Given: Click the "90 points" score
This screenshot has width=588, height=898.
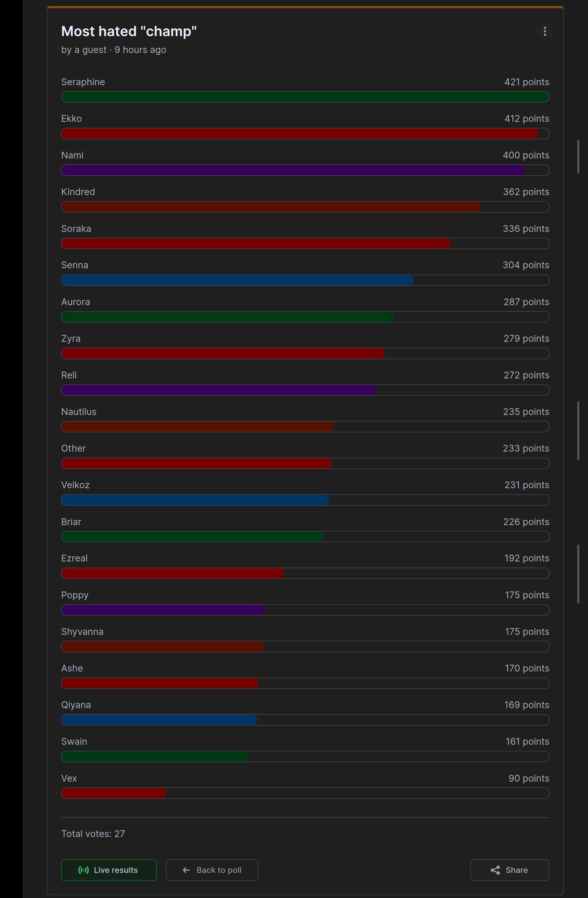Looking at the screenshot, I should pyautogui.click(x=529, y=778).
